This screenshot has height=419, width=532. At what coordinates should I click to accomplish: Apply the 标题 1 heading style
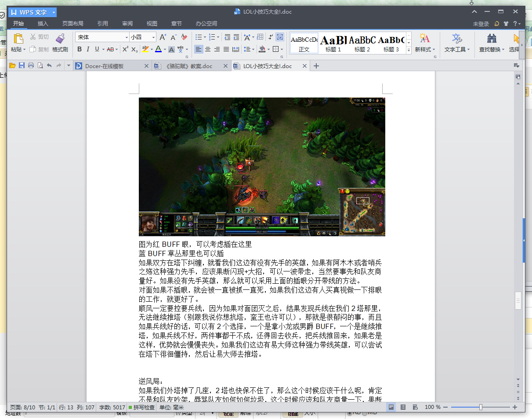pyautogui.click(x=333, y=43)
